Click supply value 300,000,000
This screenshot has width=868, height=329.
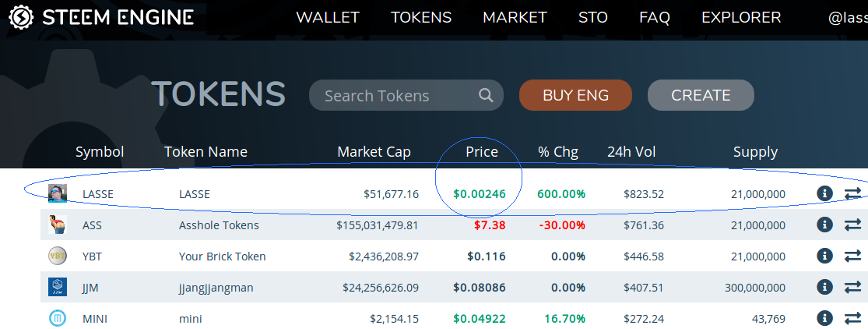(x=755, y=288)
